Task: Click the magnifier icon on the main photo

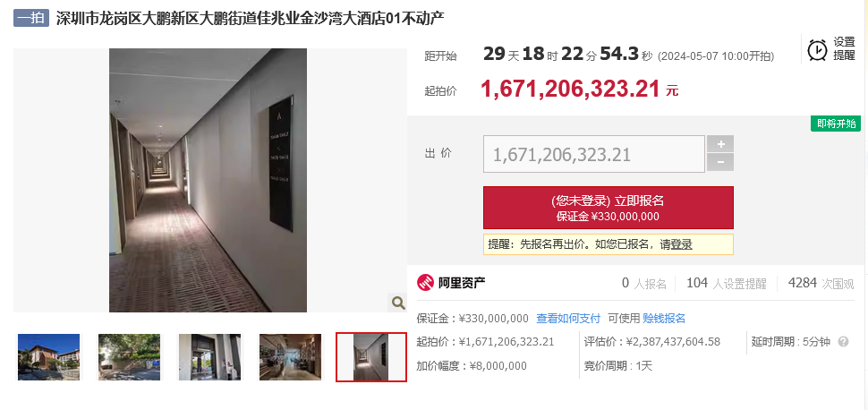Action: click(398, 303)
